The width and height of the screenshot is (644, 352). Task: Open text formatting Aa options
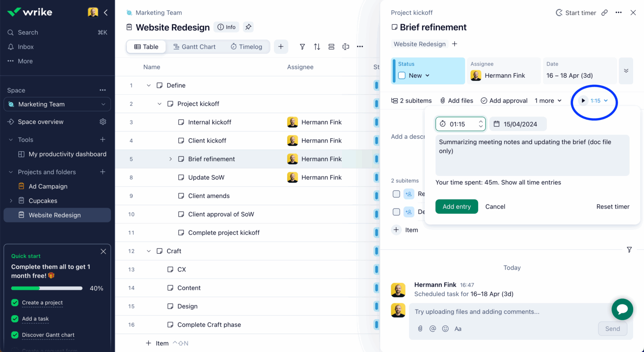coord(458,329)
